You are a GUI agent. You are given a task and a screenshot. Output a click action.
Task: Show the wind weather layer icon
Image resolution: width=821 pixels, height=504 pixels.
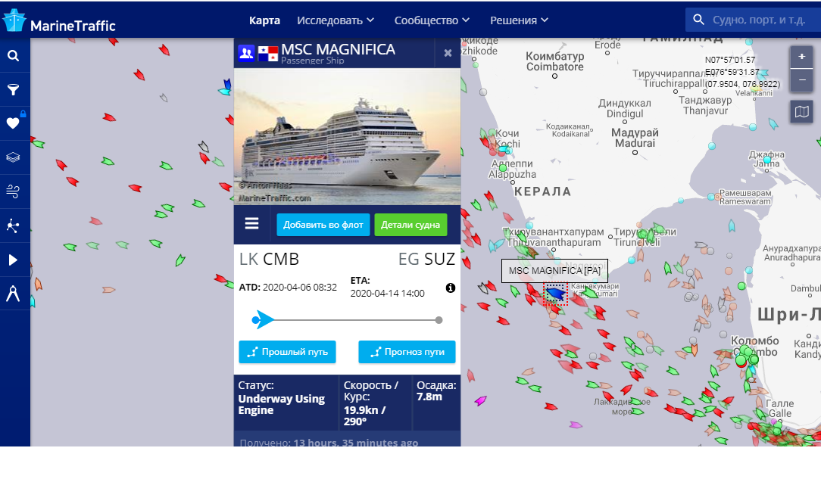tap(13, 191)
